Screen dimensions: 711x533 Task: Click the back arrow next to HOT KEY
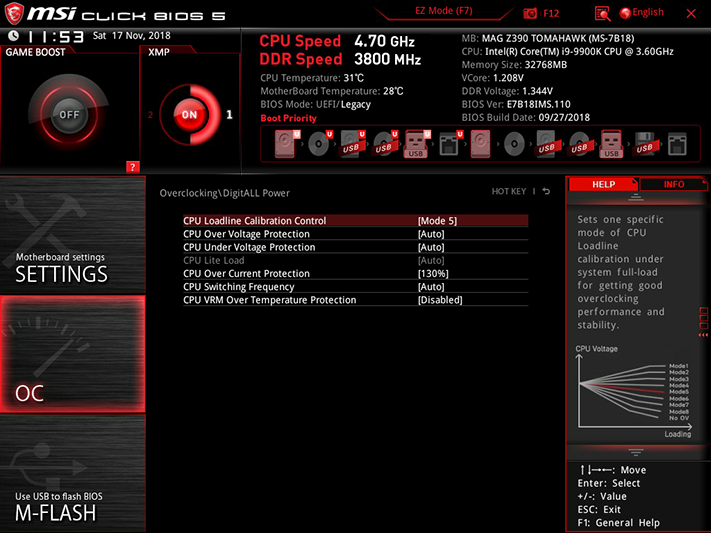(546, 191)
